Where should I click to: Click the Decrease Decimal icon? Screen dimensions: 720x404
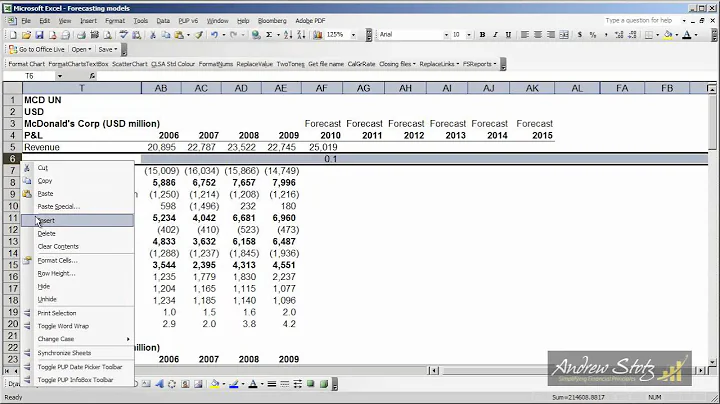click(632, 35)
